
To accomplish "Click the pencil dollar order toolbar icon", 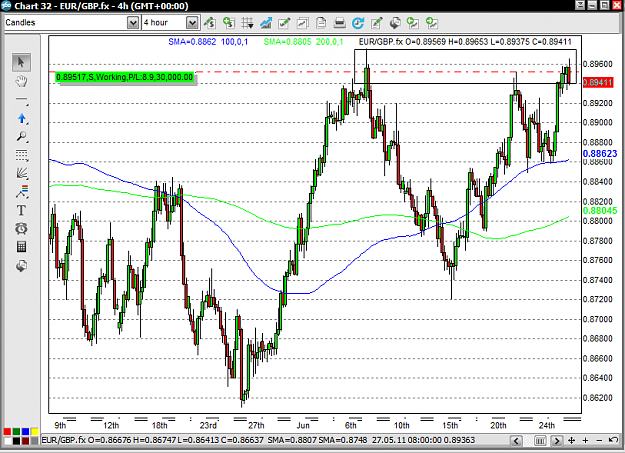I will pos(210,23).
